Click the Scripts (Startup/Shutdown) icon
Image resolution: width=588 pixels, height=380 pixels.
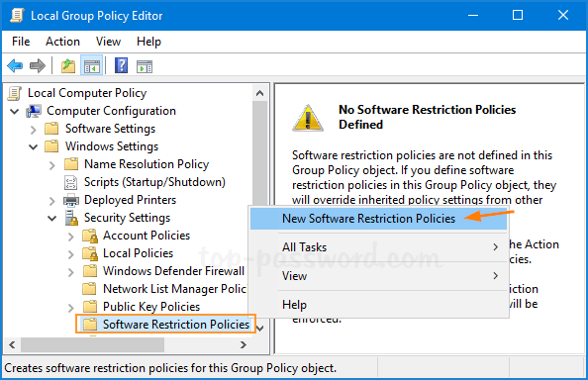(x=71, y=182)
